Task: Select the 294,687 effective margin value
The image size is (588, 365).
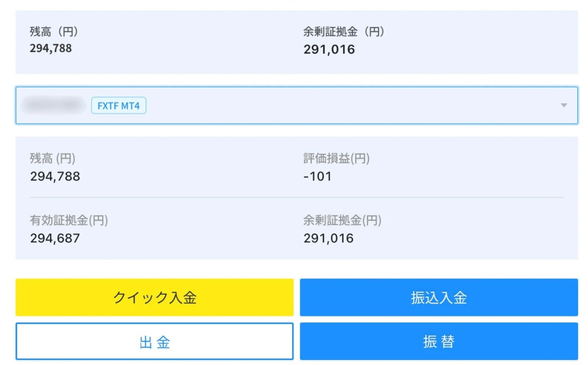Action: pyautogui.click(x=55, y=238)
